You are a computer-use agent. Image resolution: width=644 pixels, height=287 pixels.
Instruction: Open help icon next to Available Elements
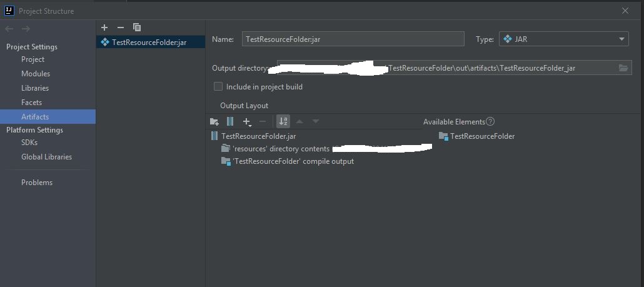click(490, 121)
